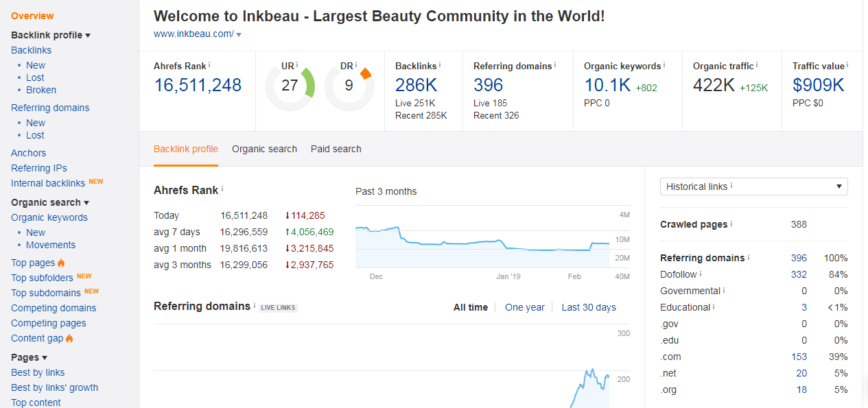Click info icon beside right-panel Referring domains
The height and width of the screenshot is (408, 868).
pos(749,257)
